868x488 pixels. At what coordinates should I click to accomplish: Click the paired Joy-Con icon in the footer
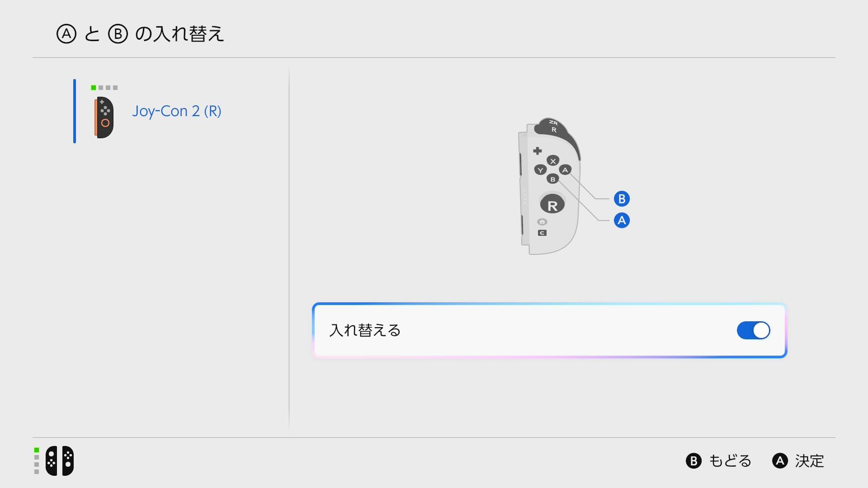(59, 461)
